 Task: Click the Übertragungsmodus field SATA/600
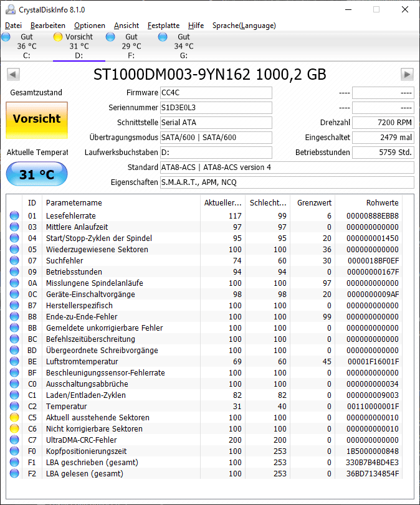pyautogui.click(x=216, y=138)
